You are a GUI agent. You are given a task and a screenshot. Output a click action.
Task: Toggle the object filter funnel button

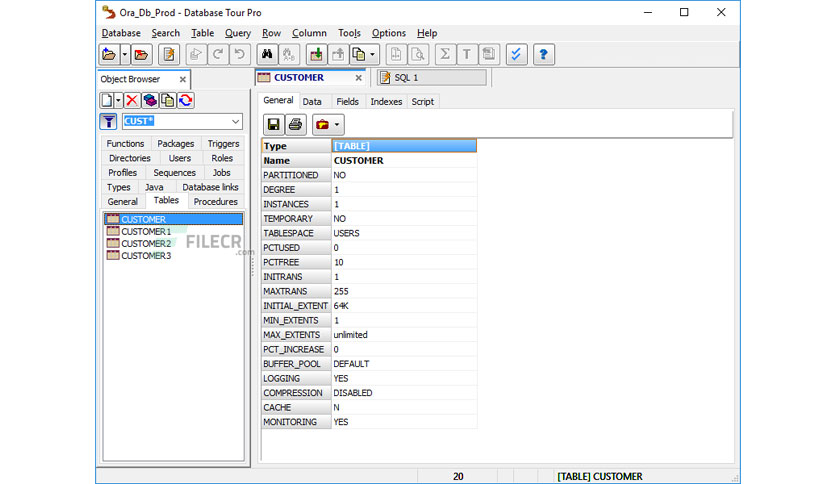pyautogui.click(x=108, y=122)
